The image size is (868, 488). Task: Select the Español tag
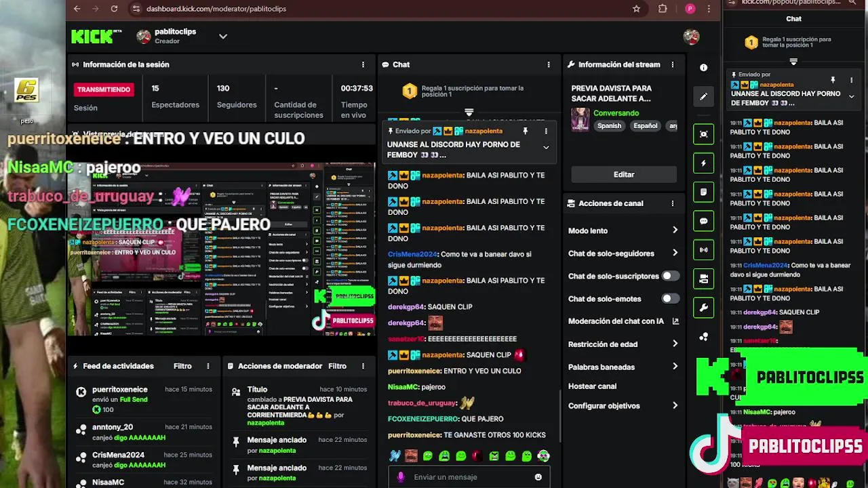click(x=645, y=126)
